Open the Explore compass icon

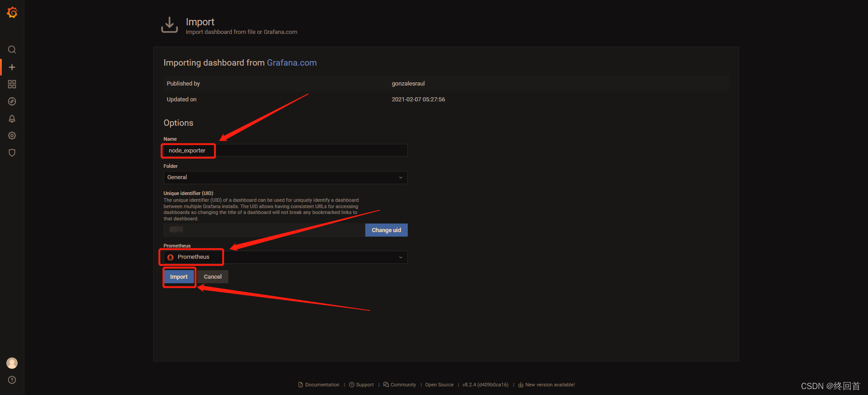pos(12,101)
